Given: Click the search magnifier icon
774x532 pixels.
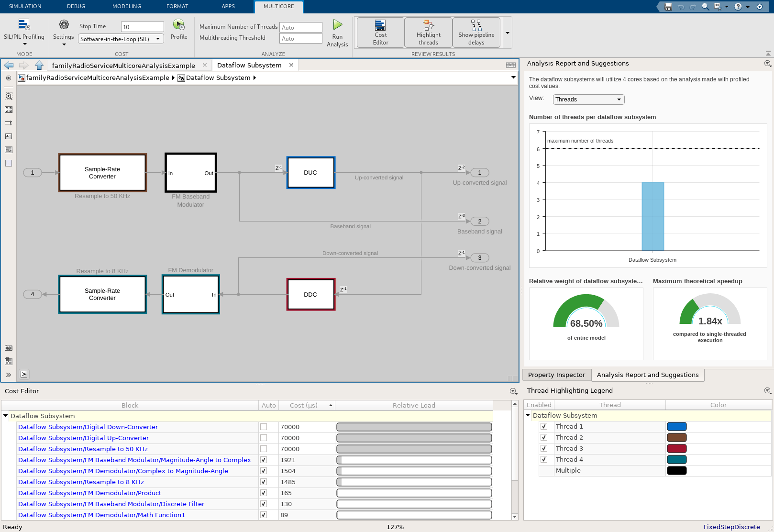Looking at the screenshot, I should pyautogui.click(x=705, y=7).
